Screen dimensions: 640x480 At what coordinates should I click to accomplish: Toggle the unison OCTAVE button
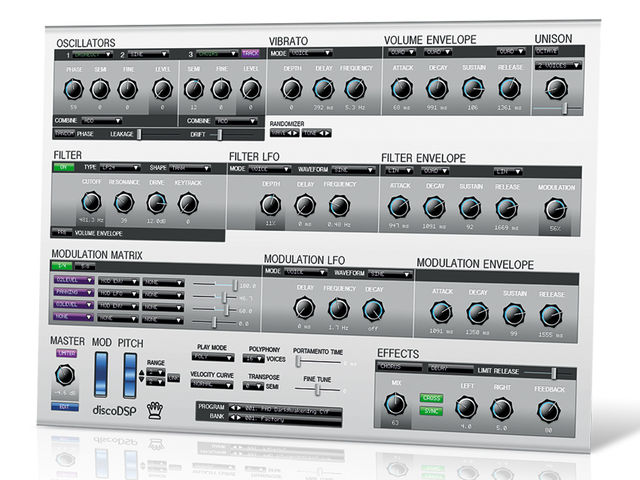(x=546, y=51)
